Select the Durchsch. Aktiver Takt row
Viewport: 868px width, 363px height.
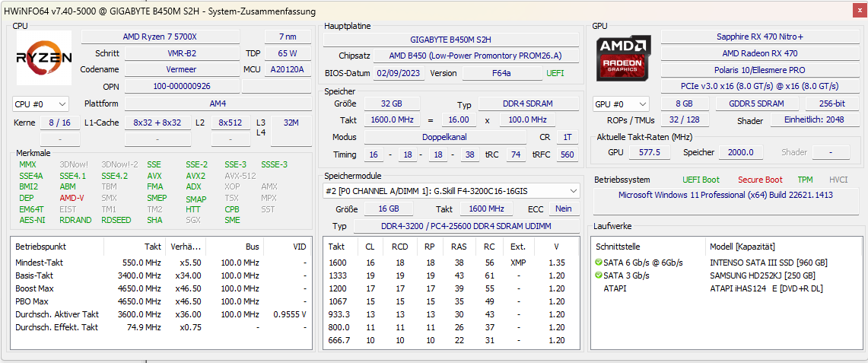pyautogui.click(x=161, y=314)
